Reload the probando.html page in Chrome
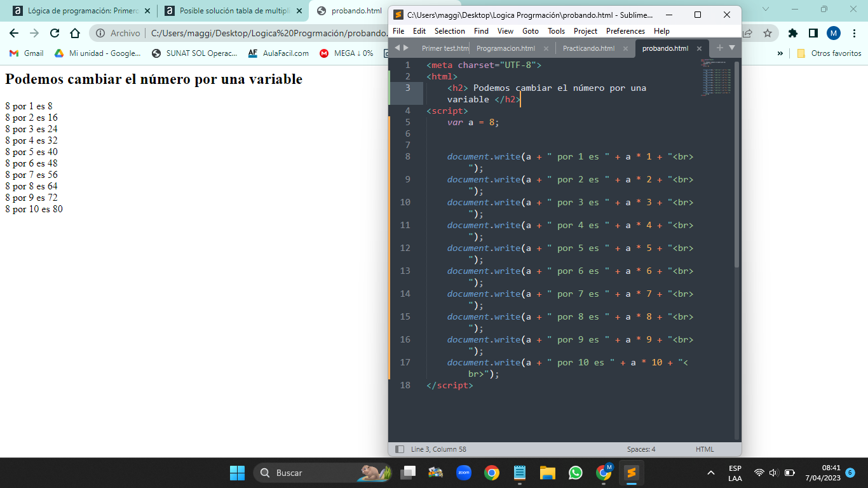This screenshot has height=488, width=868. pos(55,33)
